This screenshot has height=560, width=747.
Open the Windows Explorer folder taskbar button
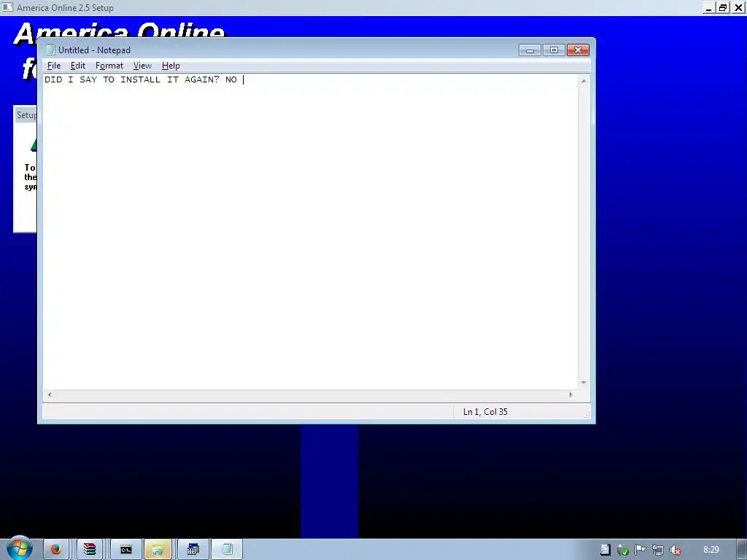(158, 550)
